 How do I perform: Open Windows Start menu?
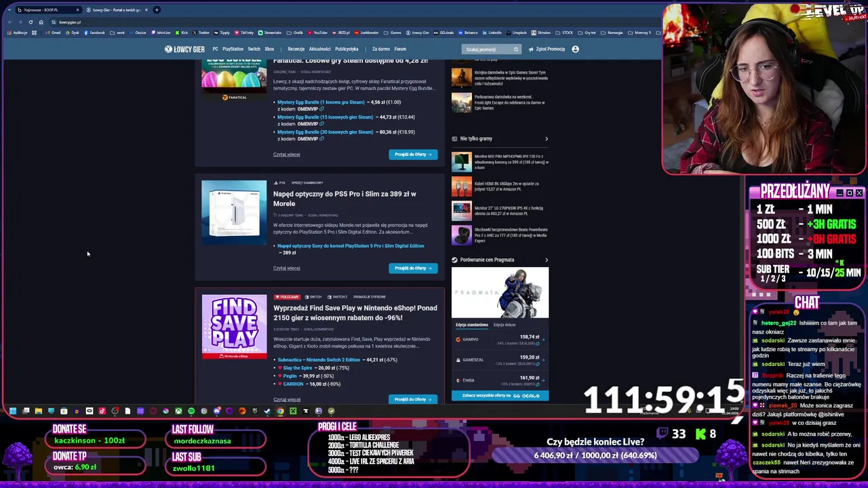tap(13, 411)
